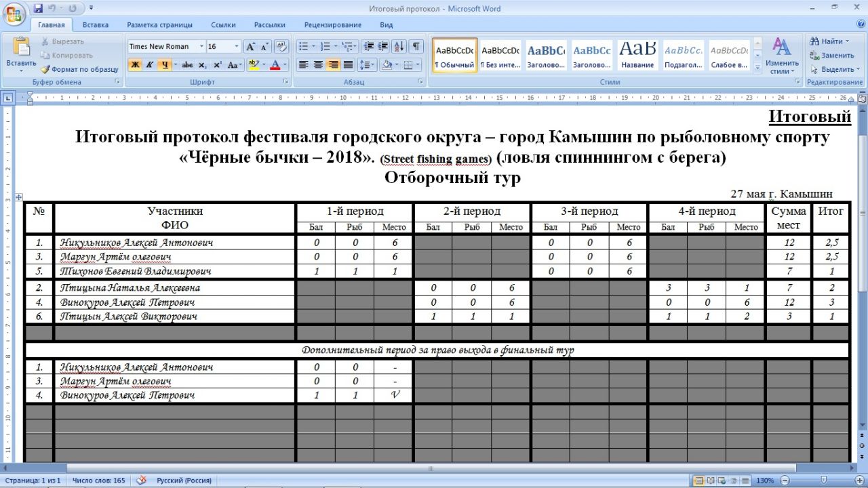Open the Ссылки tab

223,25
